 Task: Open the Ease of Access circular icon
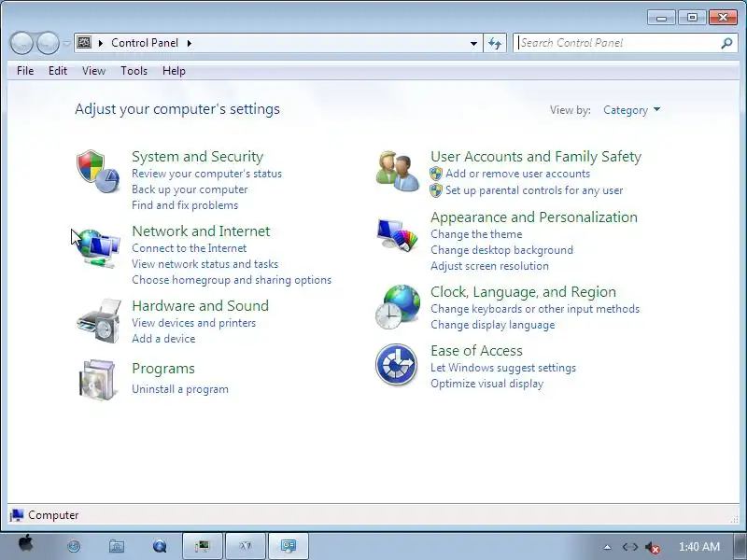tap(396, 365)
